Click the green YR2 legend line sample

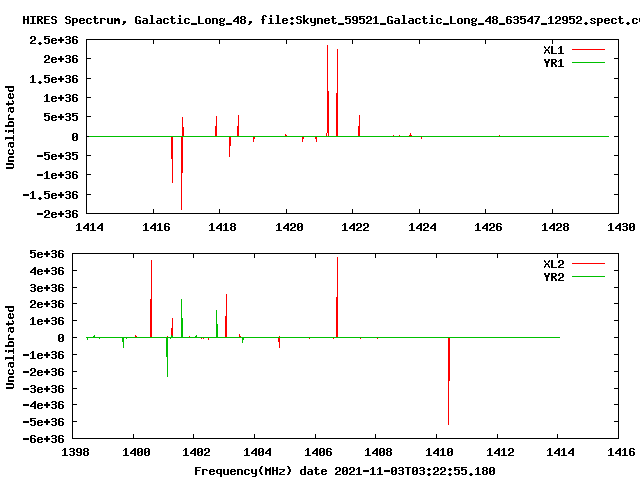click(x=588, y=276)
